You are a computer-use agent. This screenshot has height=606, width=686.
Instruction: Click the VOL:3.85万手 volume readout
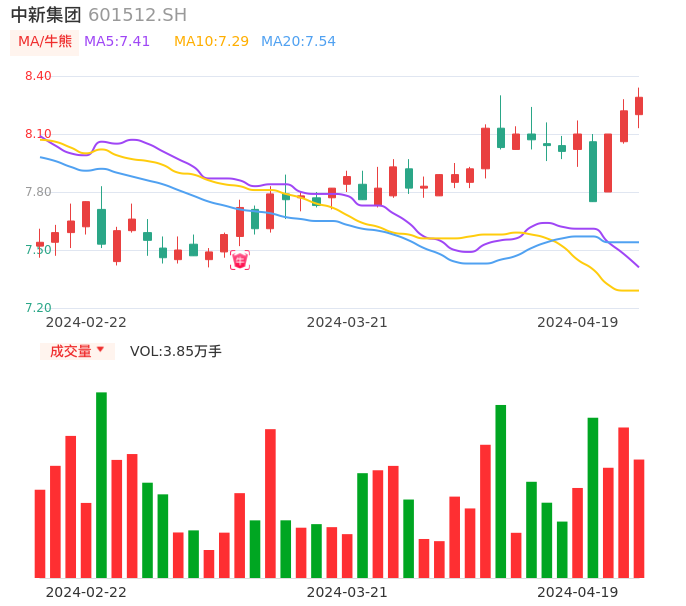point(175,351)
